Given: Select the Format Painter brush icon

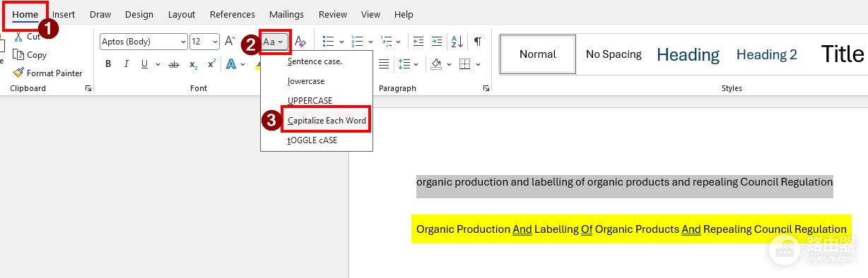Looking at the screenshot, I should [x=18, y=73].
